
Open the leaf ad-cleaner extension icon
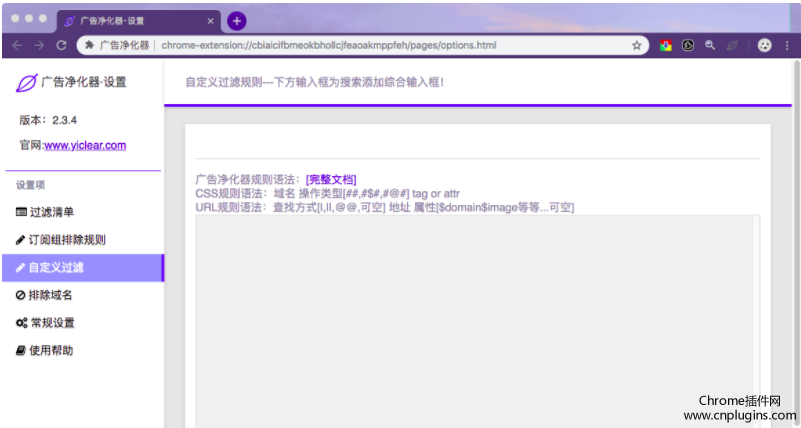[732, 45]
